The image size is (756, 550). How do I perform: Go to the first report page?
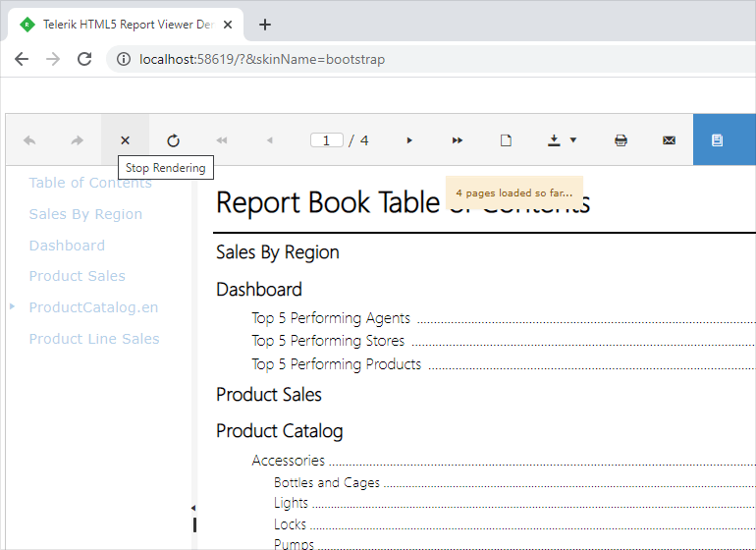tap(221, 140)
